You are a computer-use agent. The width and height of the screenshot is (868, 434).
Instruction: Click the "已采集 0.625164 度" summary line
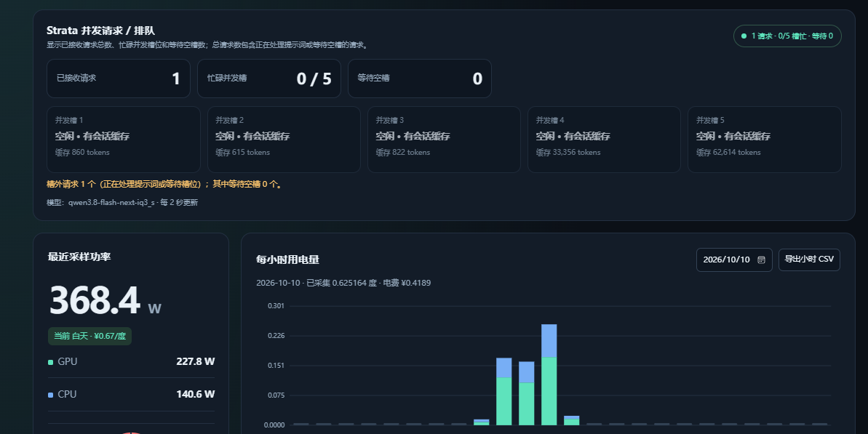(x=343, y=283)
